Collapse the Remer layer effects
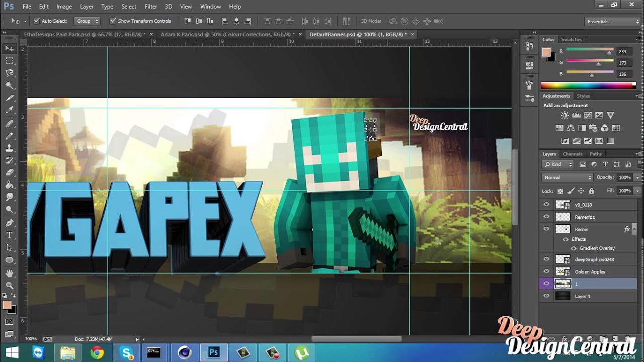Viewport: 644px width, 362px height. (x=634, y=229)
